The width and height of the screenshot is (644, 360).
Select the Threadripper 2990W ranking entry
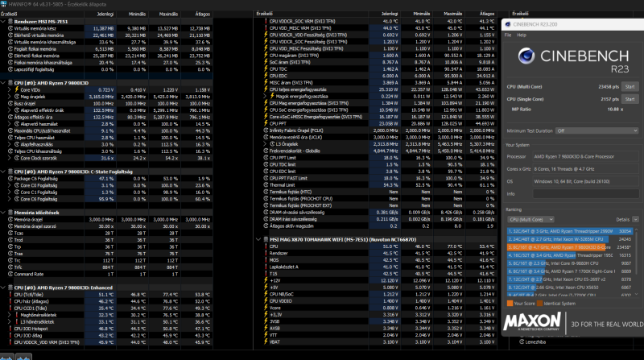pyautogui.click(x=570, y=231)
